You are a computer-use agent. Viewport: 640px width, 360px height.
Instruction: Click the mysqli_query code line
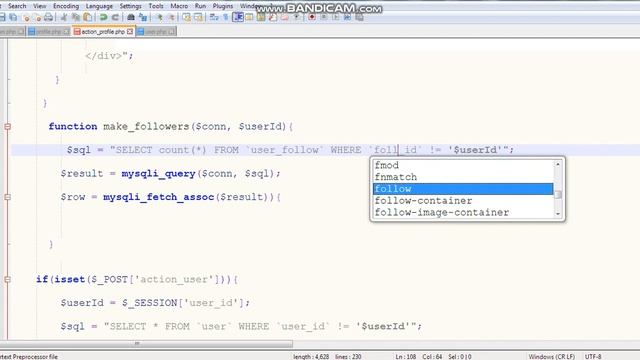click(x=171, y=173)
